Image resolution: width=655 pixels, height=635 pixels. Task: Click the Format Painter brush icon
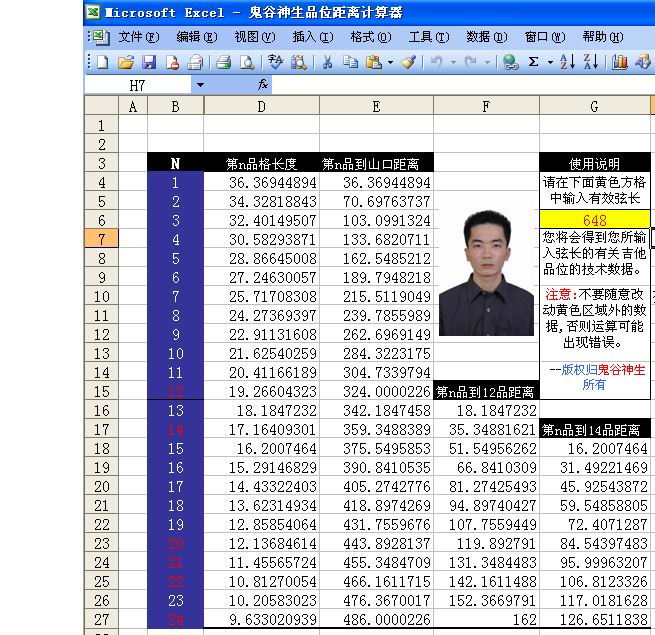click(408, 62)
